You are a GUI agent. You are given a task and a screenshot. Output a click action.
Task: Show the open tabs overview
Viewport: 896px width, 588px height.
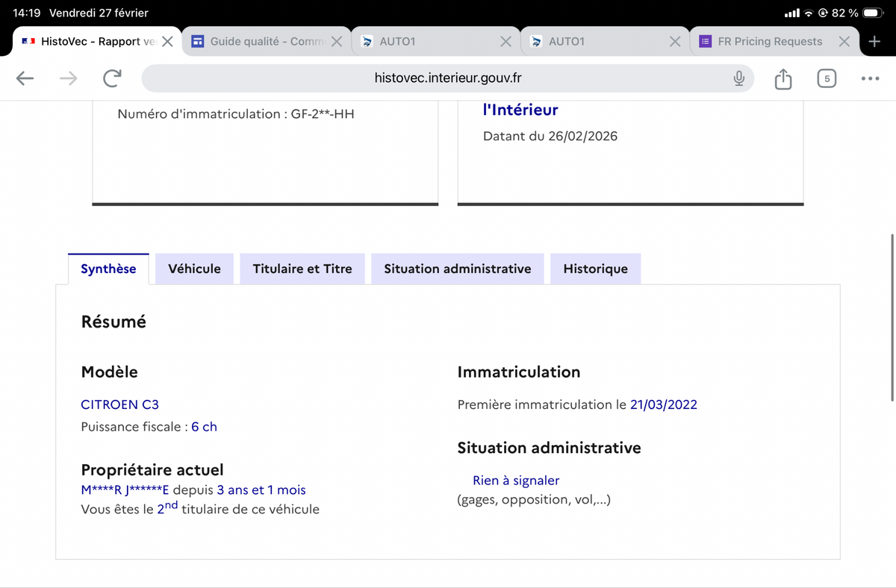[x=826, y=78]
